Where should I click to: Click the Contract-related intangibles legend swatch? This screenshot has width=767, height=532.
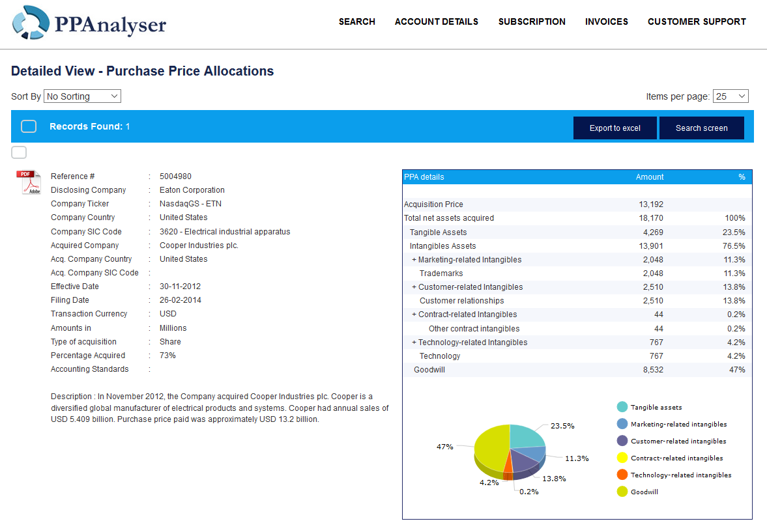622,458
